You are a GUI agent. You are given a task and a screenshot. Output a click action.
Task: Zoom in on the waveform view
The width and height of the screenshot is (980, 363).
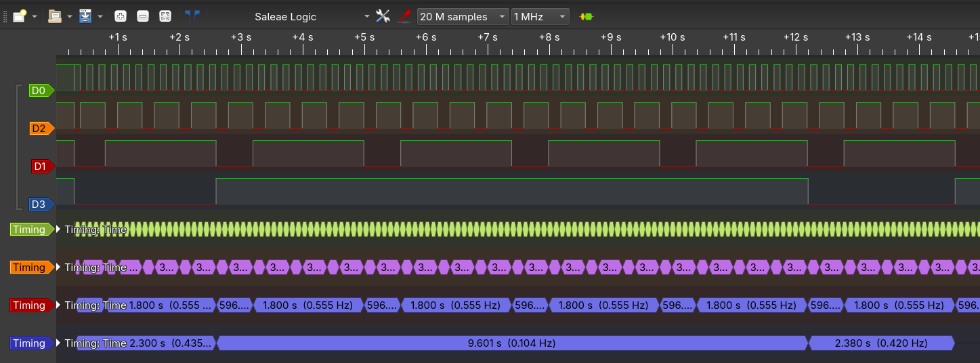pyautogui.click(x=120, y=16)
